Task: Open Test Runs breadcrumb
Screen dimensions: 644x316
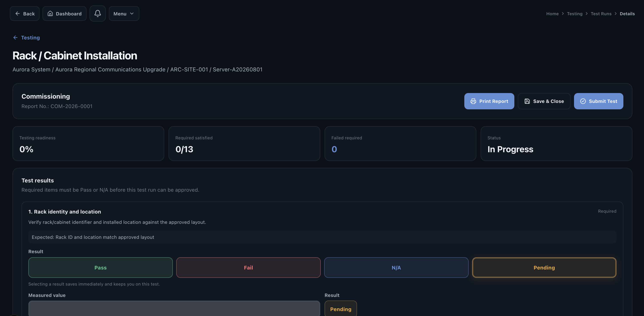Action: (601, 14)
